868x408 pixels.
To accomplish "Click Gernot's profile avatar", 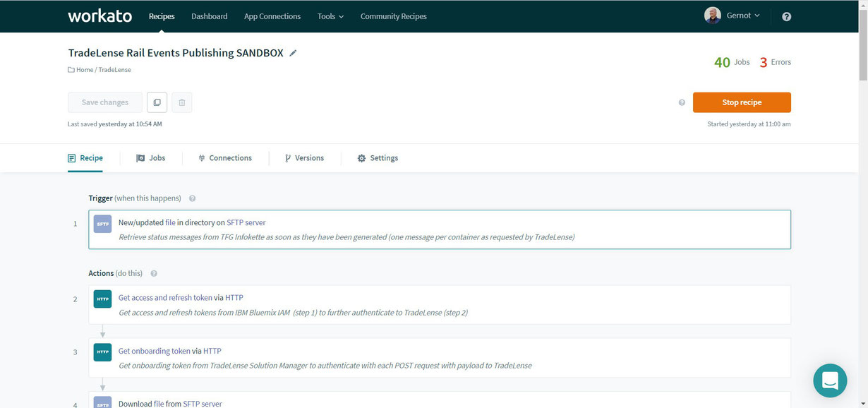I will click(x=712, y=16).
